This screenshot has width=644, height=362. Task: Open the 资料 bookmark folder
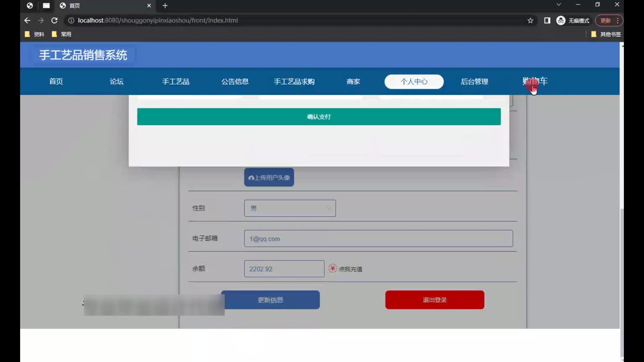35,34
